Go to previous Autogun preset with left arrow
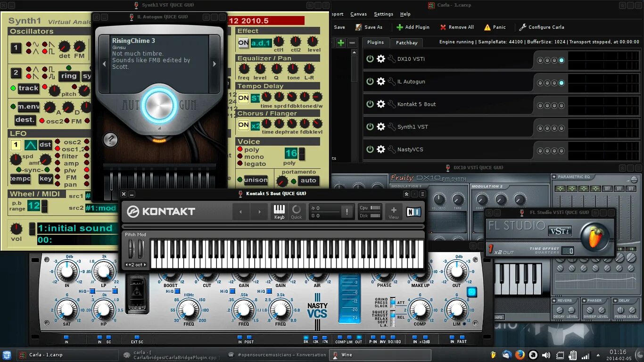 point(104,64)
